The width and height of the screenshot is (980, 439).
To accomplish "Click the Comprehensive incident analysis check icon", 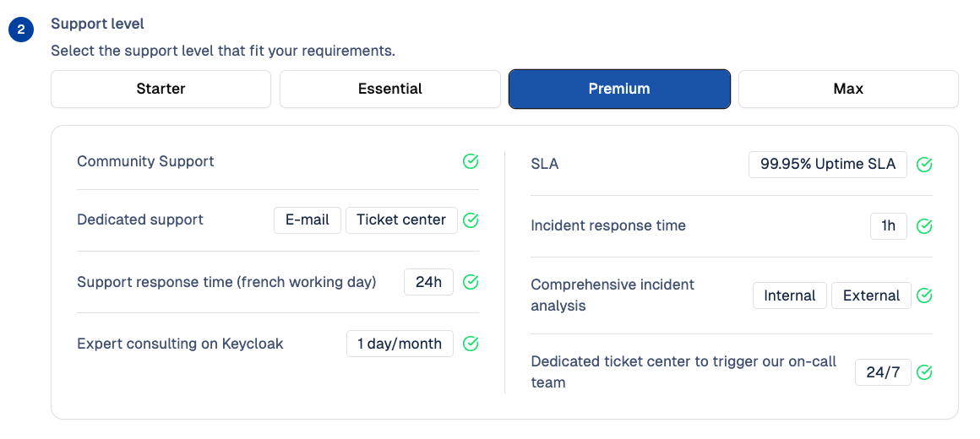I will point(924,295).
